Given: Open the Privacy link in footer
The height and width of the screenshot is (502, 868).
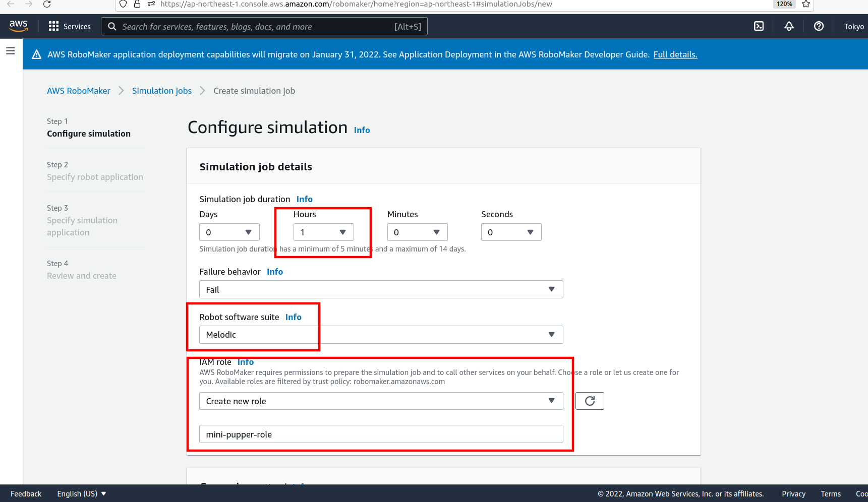Looking at the screenshot, I should tap(793, 494).
